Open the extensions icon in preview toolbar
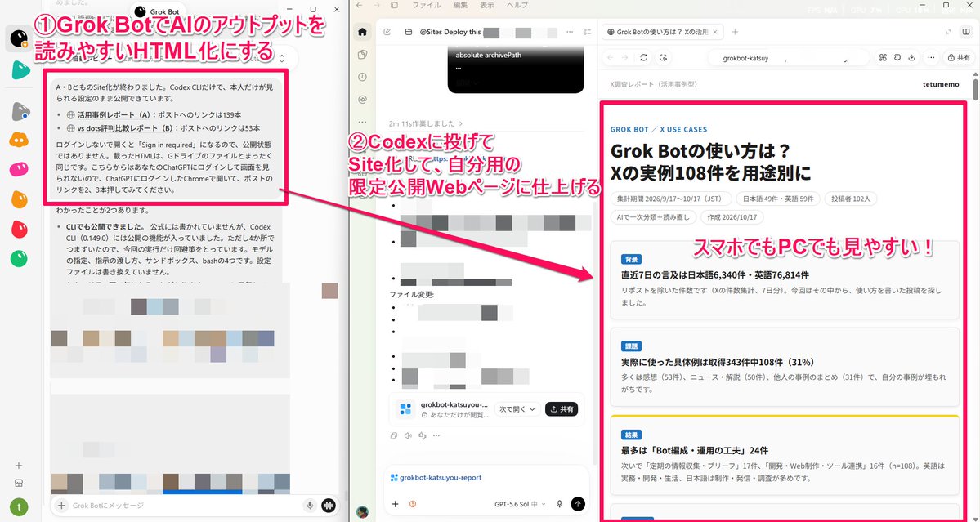The image size is (980, 522). coord(883,57)
